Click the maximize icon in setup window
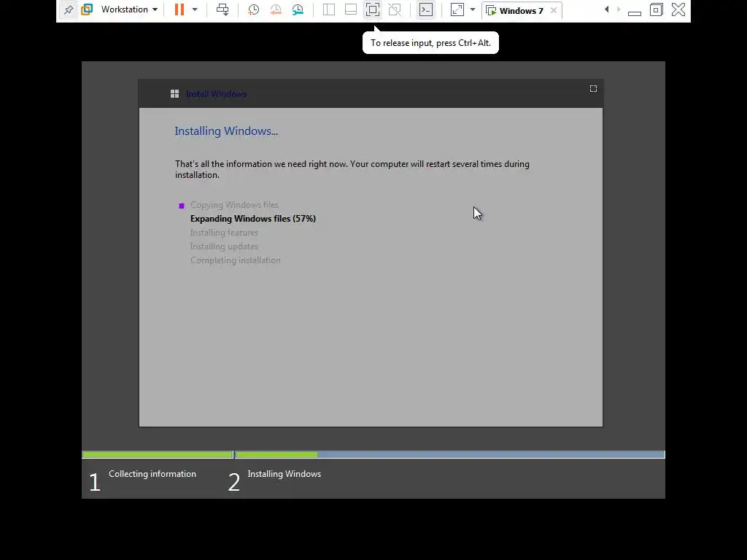The image size is (747, 560). (x=593, y=88)
